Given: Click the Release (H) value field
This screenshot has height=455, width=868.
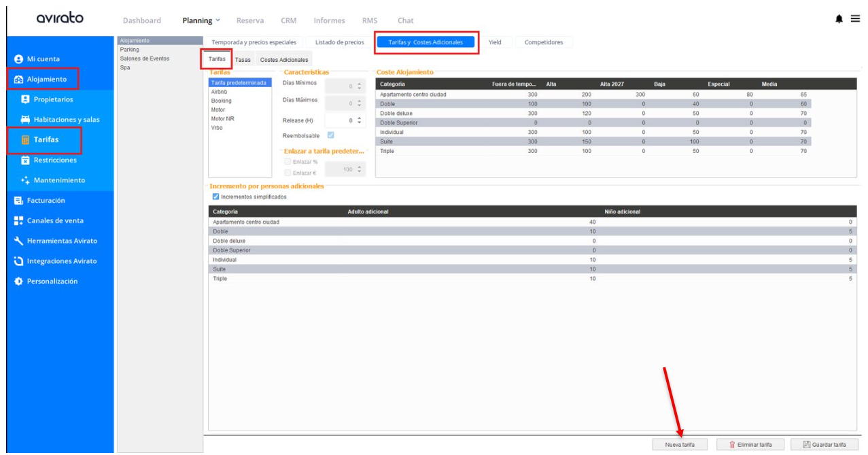Looking at the screenshot, I should (341, 120).
